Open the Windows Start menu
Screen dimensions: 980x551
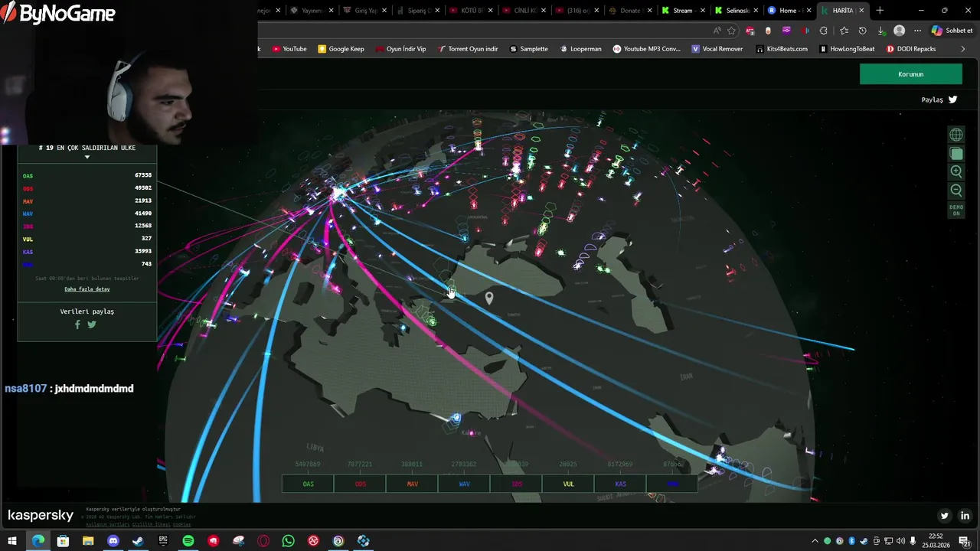tap(12, 541)
